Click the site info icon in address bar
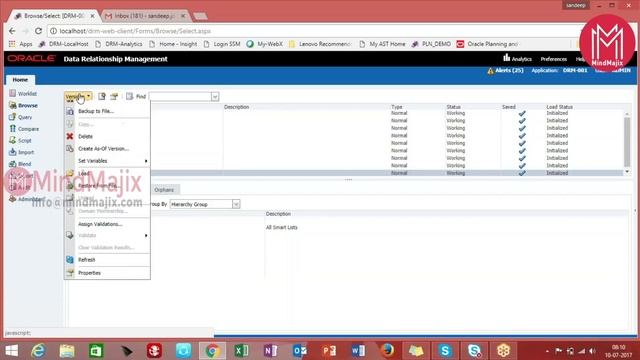Screen dimensions: 640x360 tap(53, 31)
